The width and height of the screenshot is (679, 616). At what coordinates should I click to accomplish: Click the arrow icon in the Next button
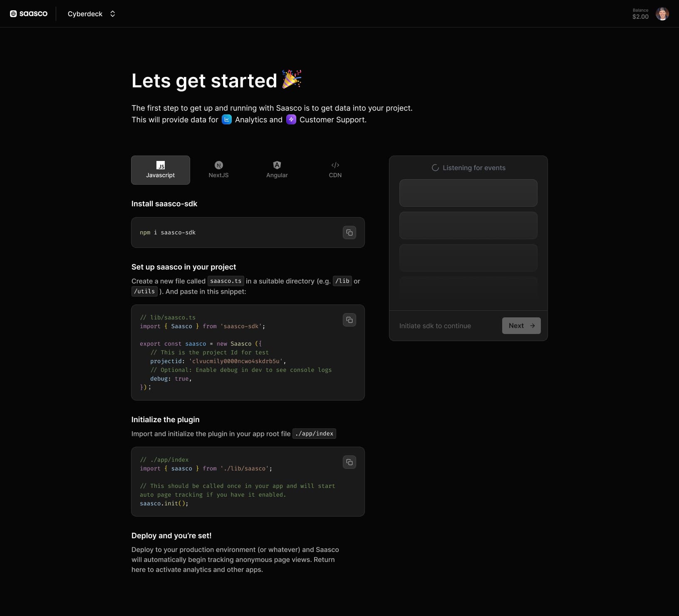pos(533,326)
